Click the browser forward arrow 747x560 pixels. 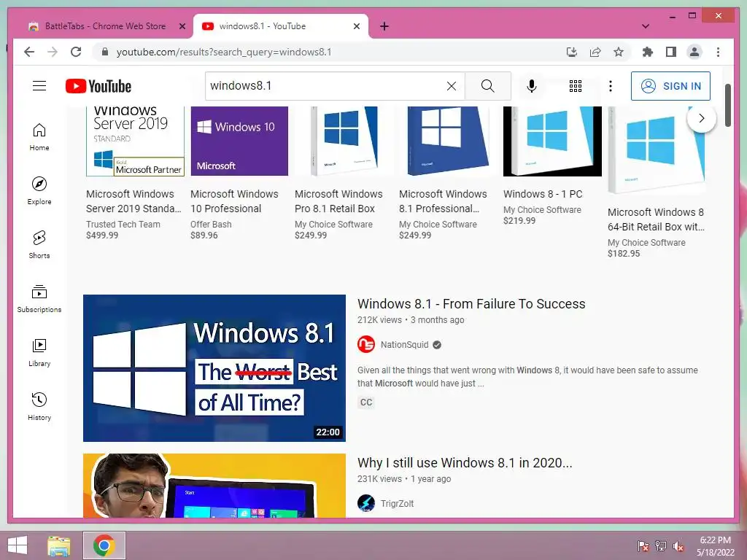click(53, 52)
